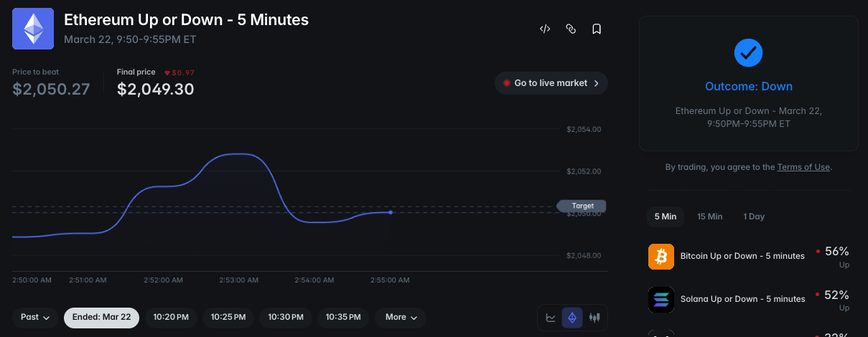This screenshot has height=337, width=868.
Task: Open the Bitcoin market icon
Action: tap(661, 256)
